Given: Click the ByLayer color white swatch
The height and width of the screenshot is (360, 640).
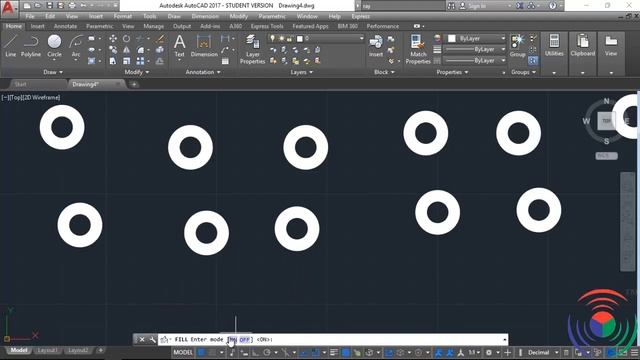Looking at the screenshot, I should (451, 38).
